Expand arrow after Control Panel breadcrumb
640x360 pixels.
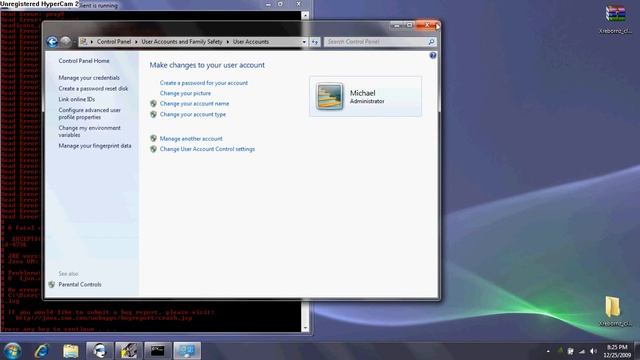tap(136, 42)
